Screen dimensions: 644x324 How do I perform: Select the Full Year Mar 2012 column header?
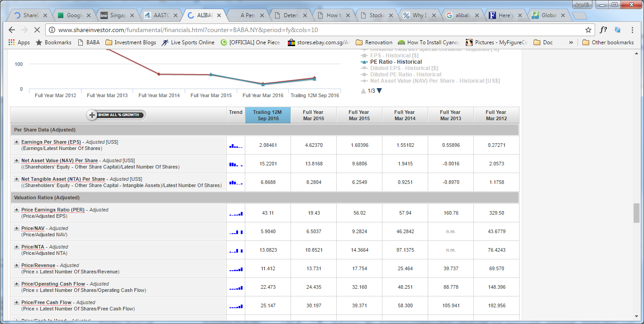click(x=496, y=115)
